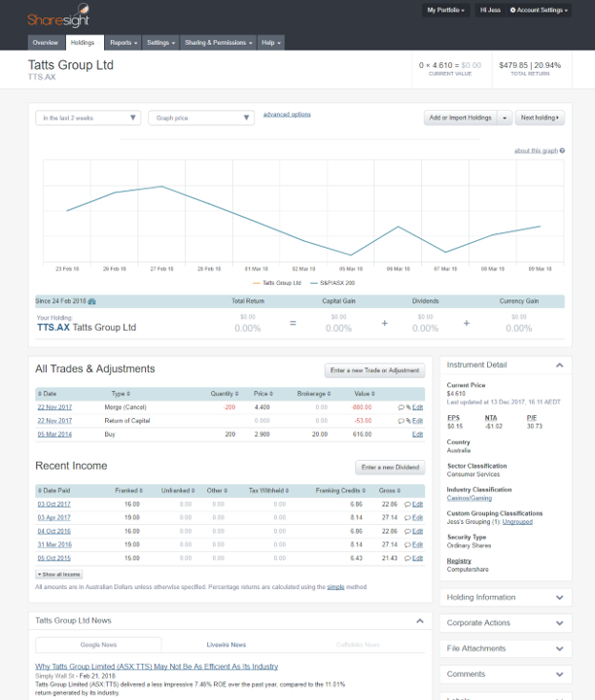
Task: Click icon next to Since 24 Feb 2018
Action: click(92, 301)
